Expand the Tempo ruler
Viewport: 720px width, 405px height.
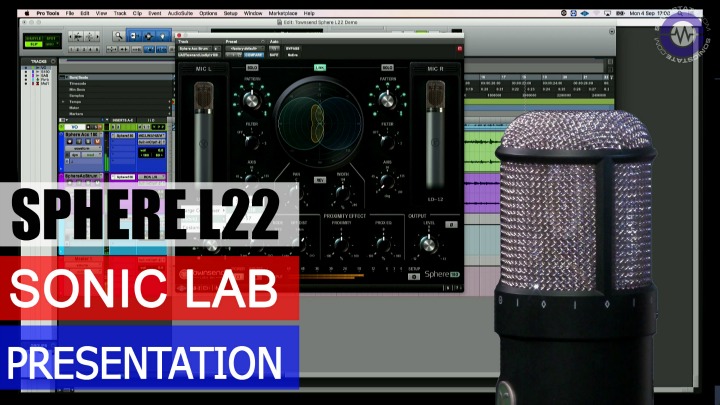pyautogui.click(x=63, y=101)
